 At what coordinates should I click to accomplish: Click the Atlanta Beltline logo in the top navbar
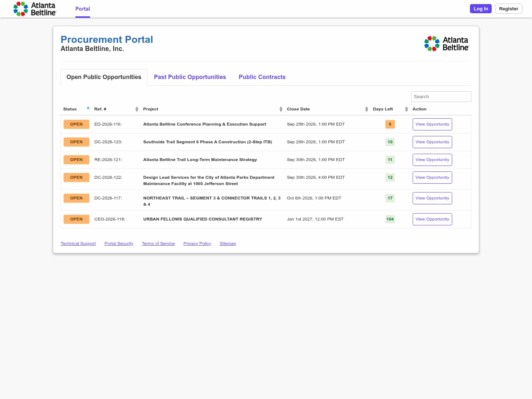[34, 9]
